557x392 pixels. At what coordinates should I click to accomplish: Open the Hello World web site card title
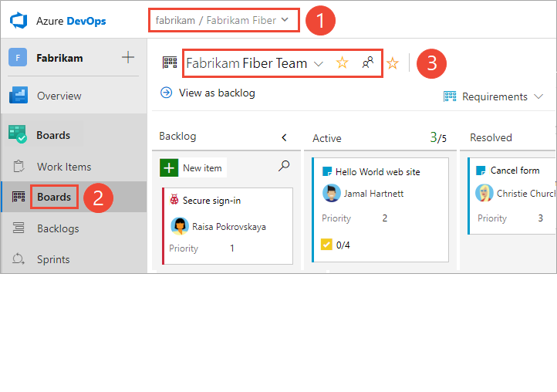[377, 172]
